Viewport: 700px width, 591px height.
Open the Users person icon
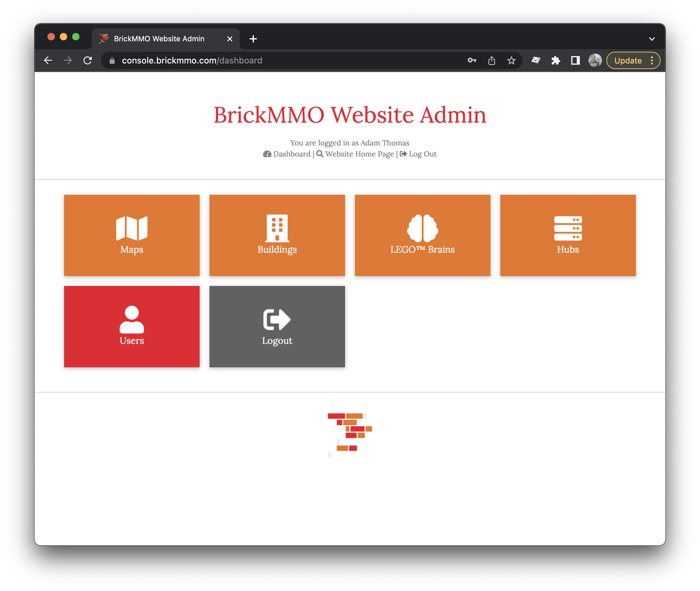132,319
